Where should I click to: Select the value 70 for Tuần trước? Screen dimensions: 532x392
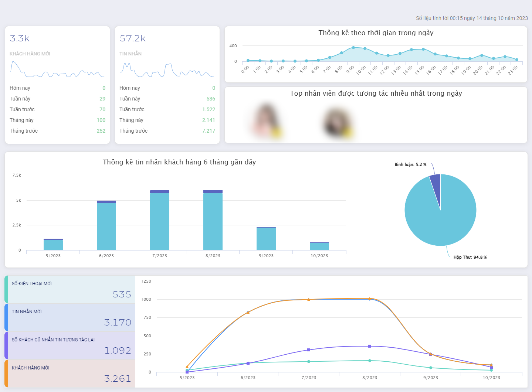point(102,109)
